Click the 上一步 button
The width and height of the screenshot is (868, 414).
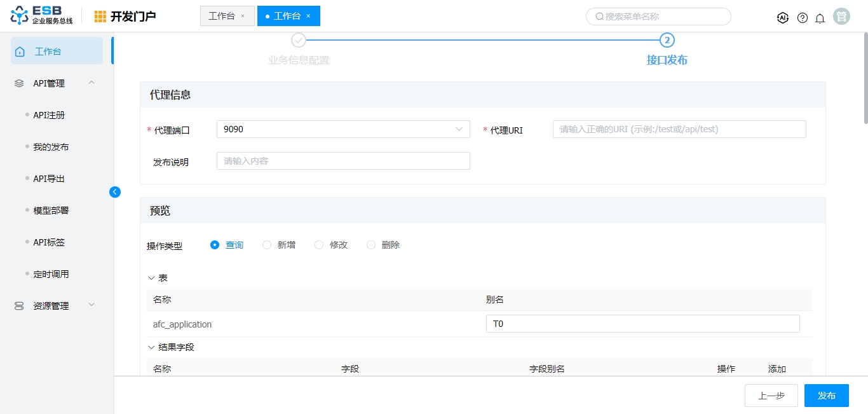point(771,396)
